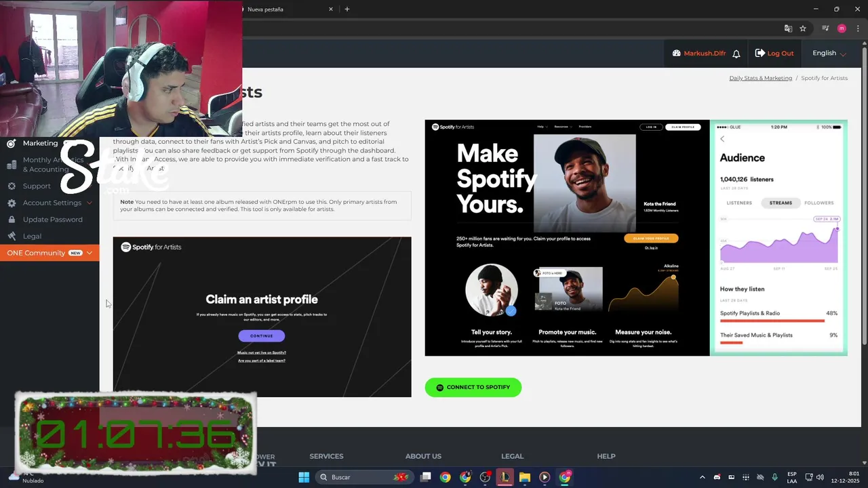The image size is (868, 488).
Task: Click the network icon in system tray
Action: click(809, 477)
